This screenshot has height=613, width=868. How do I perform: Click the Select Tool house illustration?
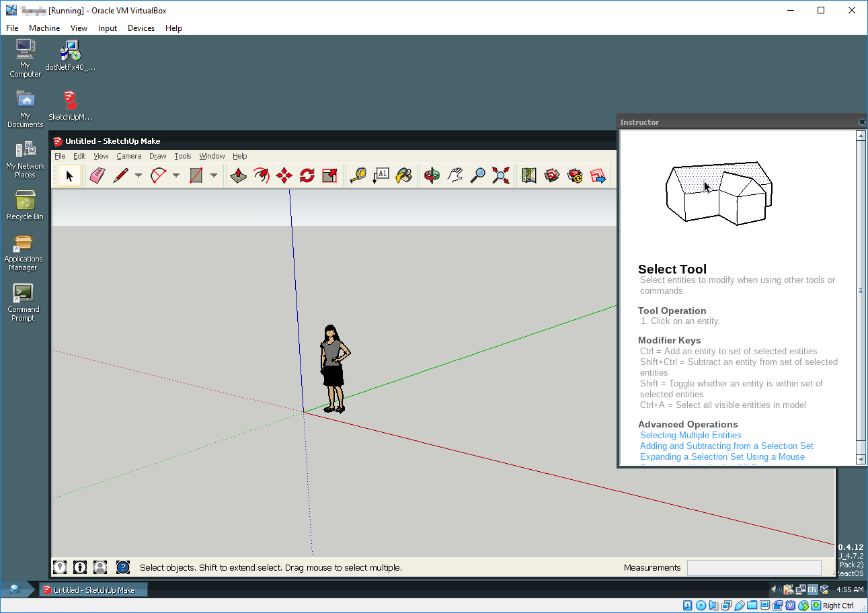coord(719,193)
